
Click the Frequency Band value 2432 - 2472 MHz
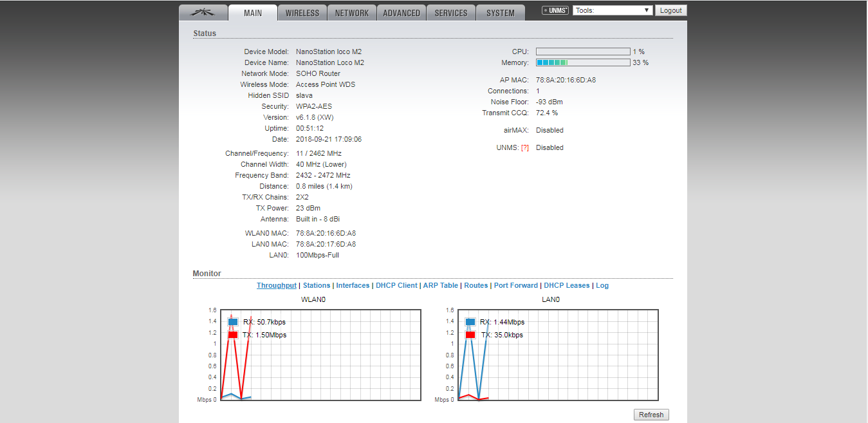point(323,175)
